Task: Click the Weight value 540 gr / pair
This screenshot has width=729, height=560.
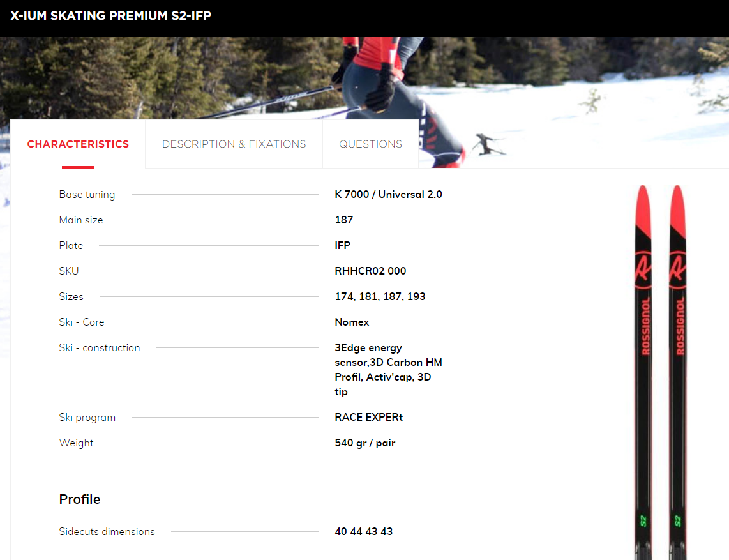Action: point(365,443)
